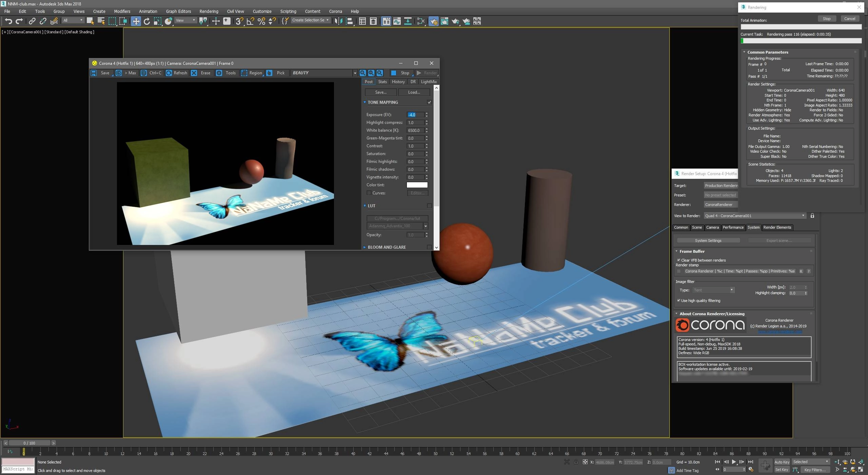Collapse the Frame Buffer rollout
The width and height of the screenshot is (868, 475).
677,251
